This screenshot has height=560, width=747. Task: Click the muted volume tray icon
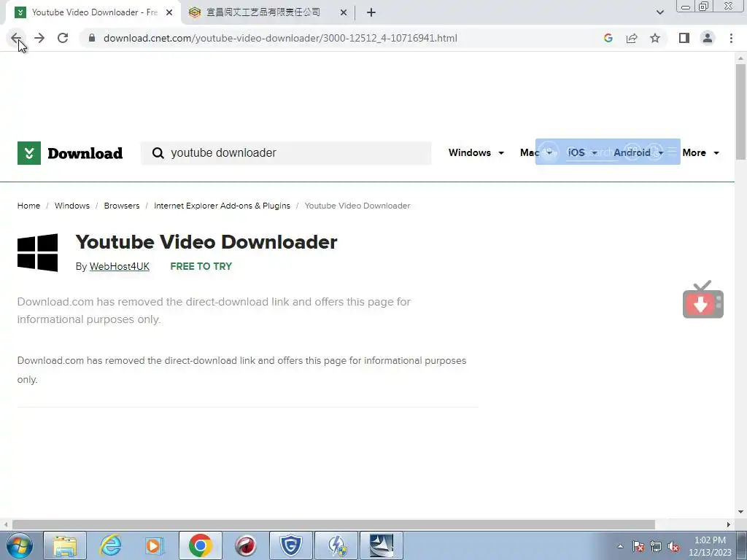pos(673,547)
